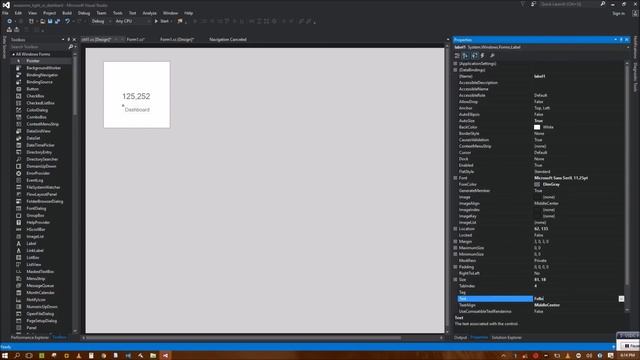The width and height of the screenshot is (640, 360).
Task: Open the File menu
Action: [x=5, y=13]
